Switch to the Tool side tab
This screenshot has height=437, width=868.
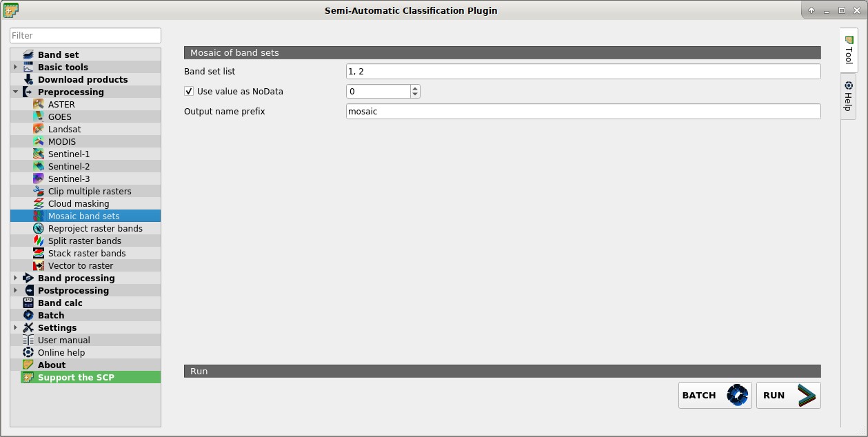point(849,50)
